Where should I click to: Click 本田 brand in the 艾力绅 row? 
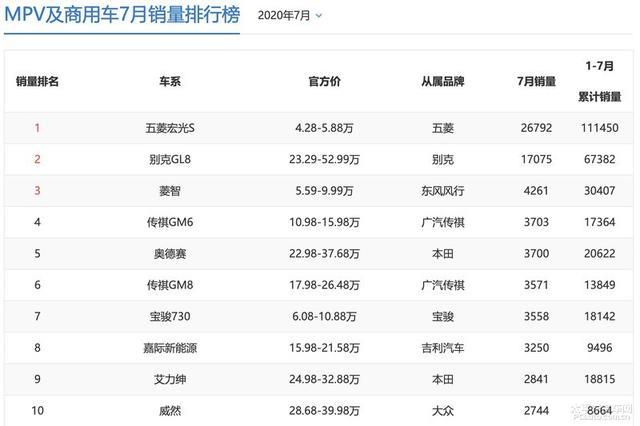click(443, 379)
